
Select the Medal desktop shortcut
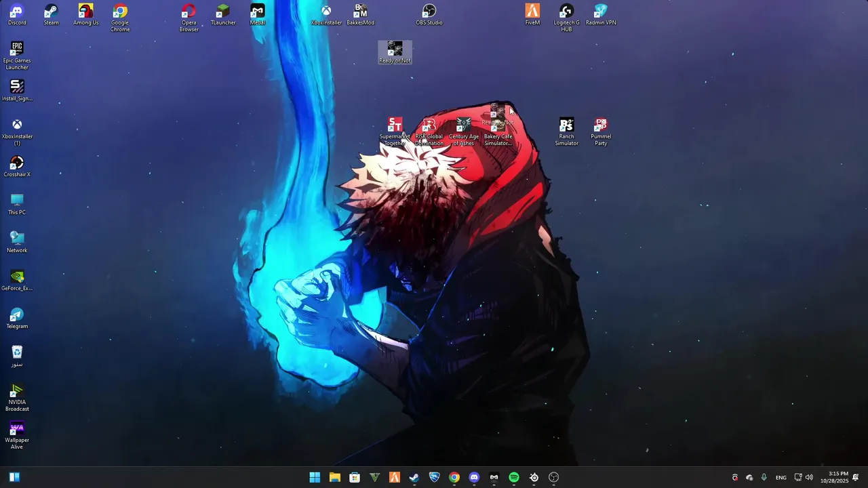[x=258, y=14]
